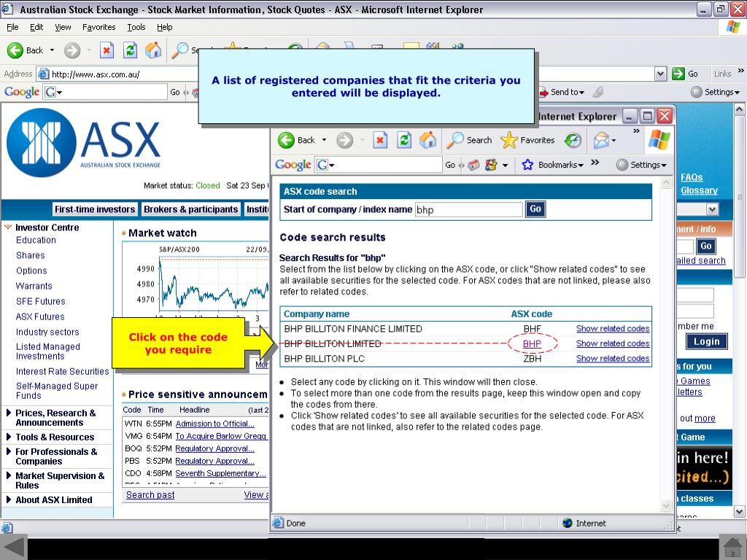747x560 pixels.
Task: Show related codes for BHP Billiton PLC
Action: tap(613, 359)
